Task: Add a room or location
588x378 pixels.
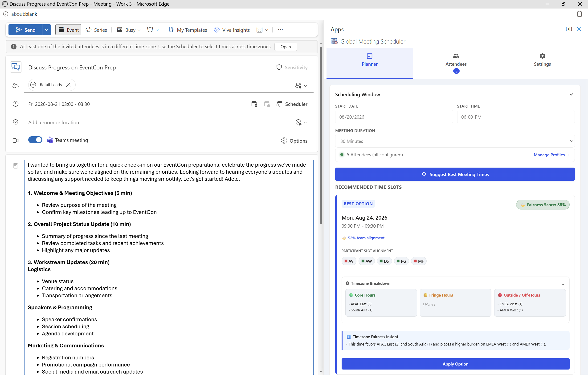Action: click(x=157, y=122)
